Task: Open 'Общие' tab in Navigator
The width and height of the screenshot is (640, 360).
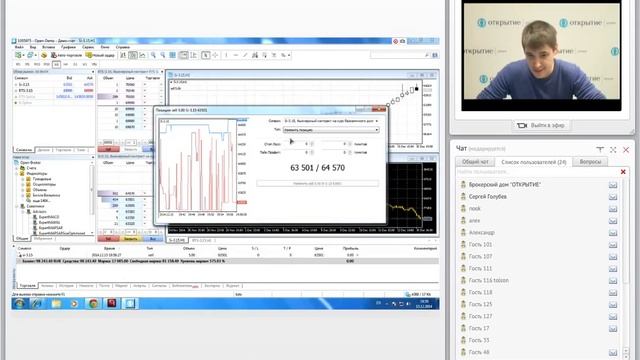Action: pos(22,238)
